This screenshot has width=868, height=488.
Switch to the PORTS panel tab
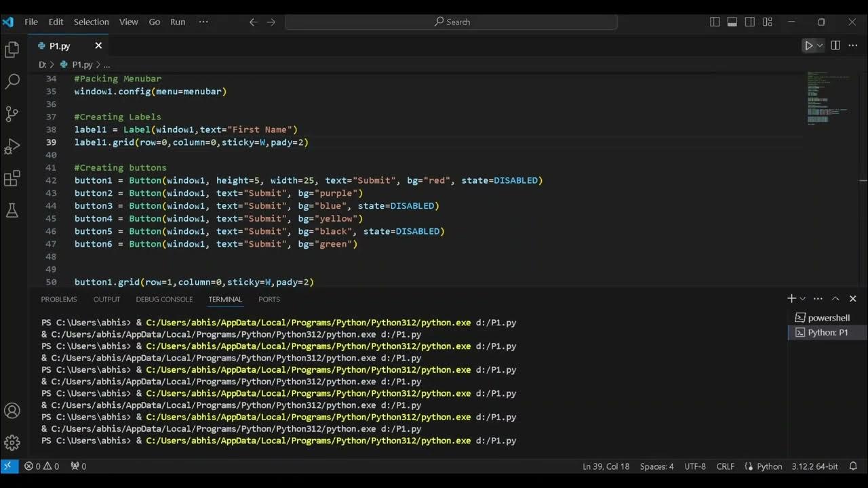[269, 299]
